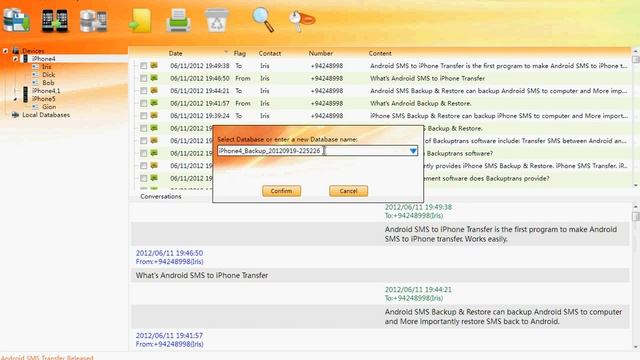Click the Conversations panel label
This screenshot has width=640, height=360.
[160, 196]
